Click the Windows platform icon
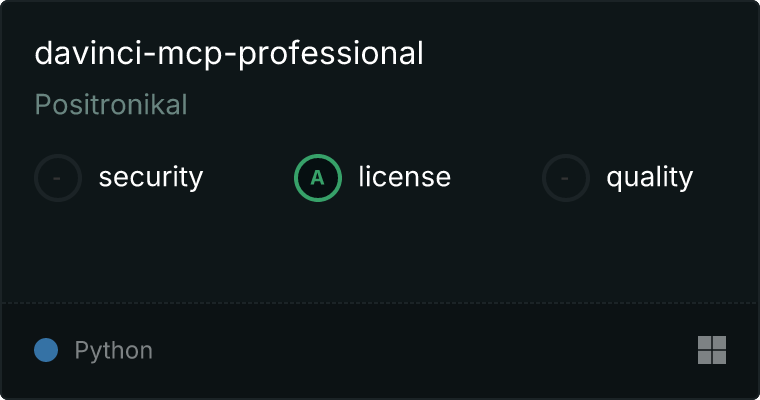This screenshot has width=760, height=400. (712, 350)
